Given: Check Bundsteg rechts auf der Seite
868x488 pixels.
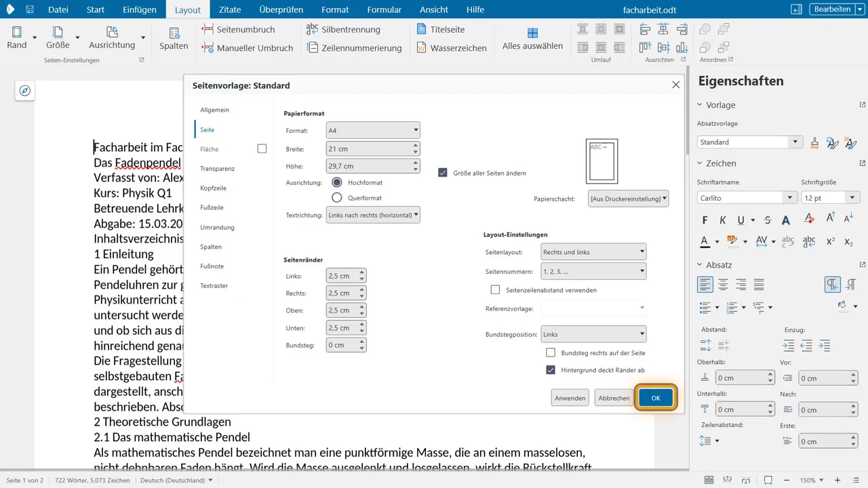Looking at the screenshot, I should [x=551, y=353].
